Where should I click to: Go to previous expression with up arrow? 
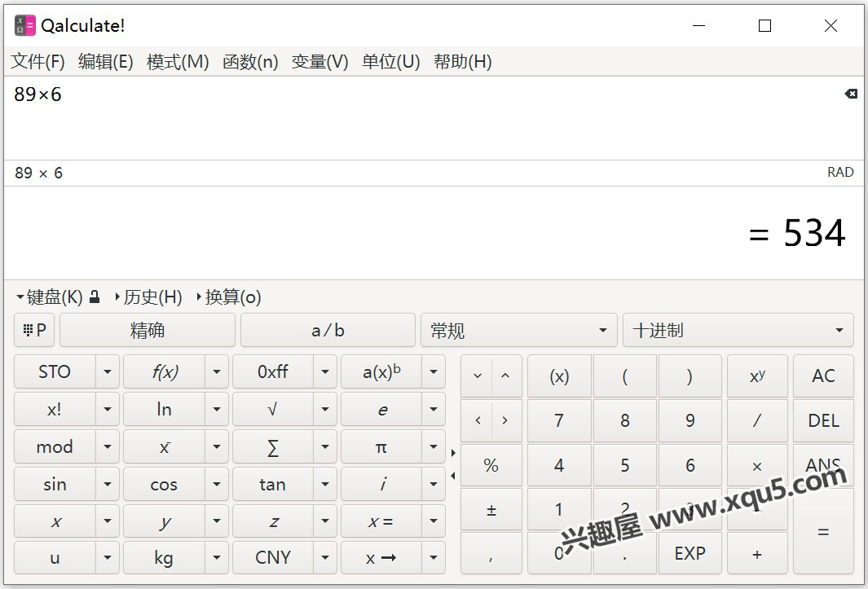point(505,376)
